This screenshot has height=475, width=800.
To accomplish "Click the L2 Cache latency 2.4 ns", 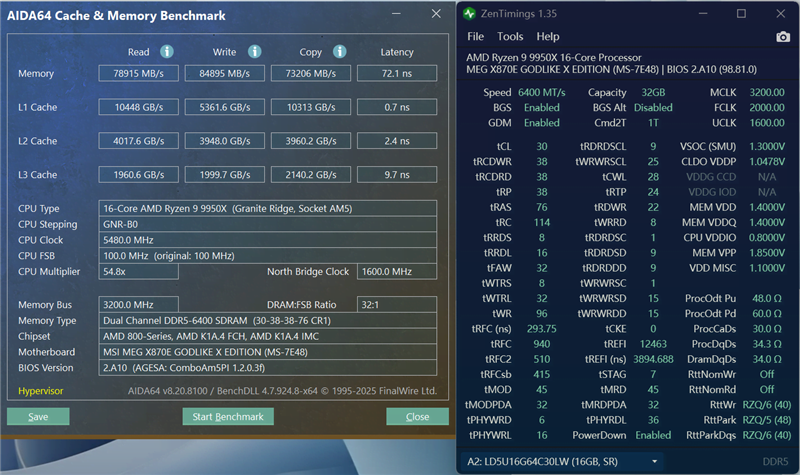I will (x=397, y=141).
